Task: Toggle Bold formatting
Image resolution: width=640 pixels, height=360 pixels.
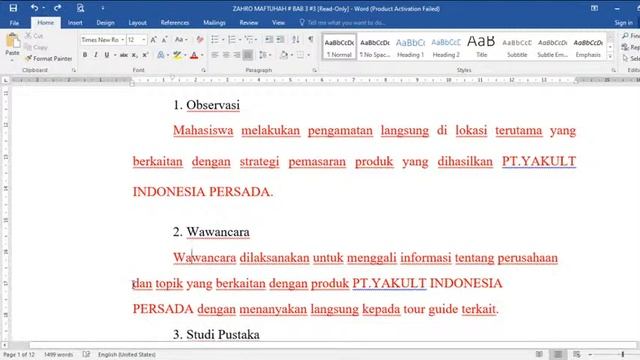Action: tap(85, 55)
